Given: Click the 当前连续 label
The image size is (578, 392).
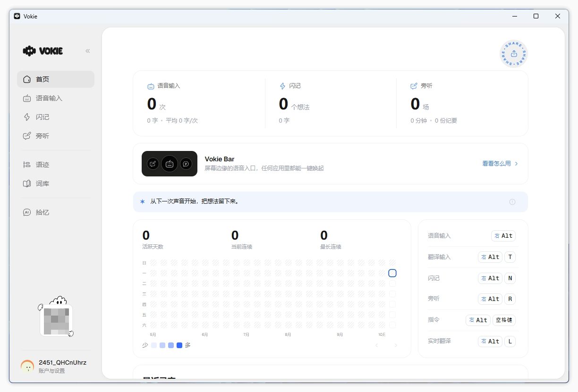Looking at the screenshot, I should tap(242, 247).
